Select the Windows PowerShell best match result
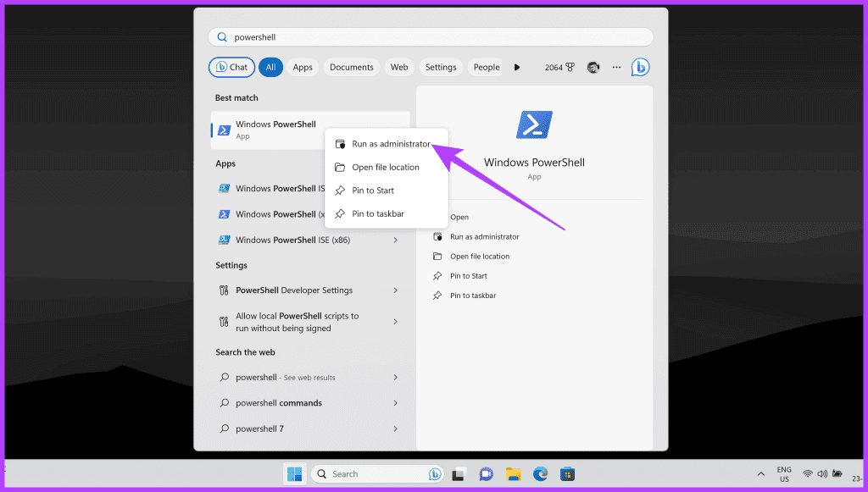The image size is (868, 492). tap(267, 130)
